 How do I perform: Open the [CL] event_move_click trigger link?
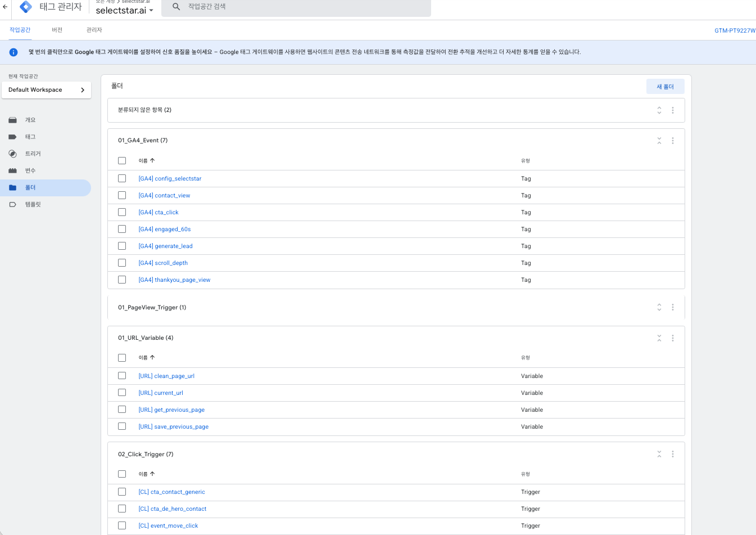point(168,525)
